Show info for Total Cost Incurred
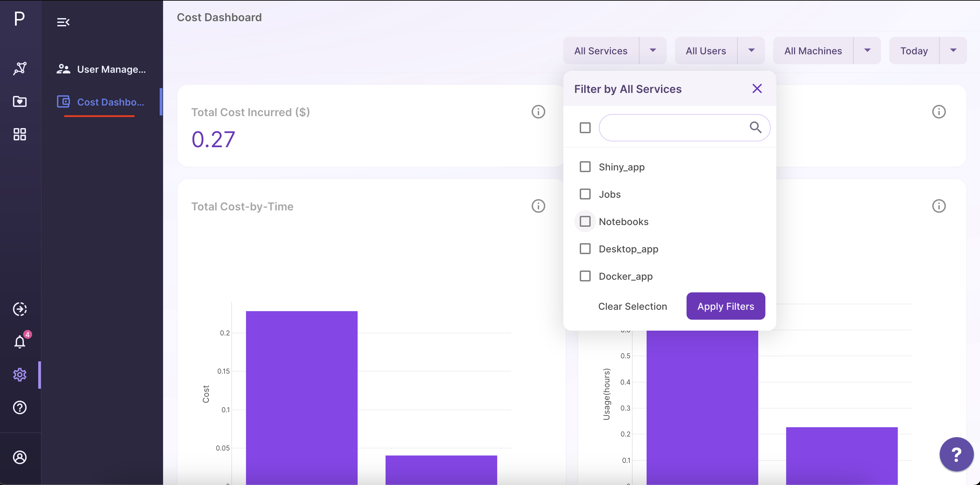 pyautogui.click(x=538, y=112)
